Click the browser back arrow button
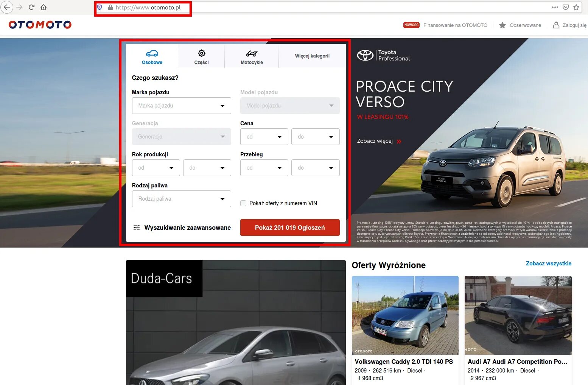Image resolution: width=588 pixels, height=385 pixels. pos(7,7)
